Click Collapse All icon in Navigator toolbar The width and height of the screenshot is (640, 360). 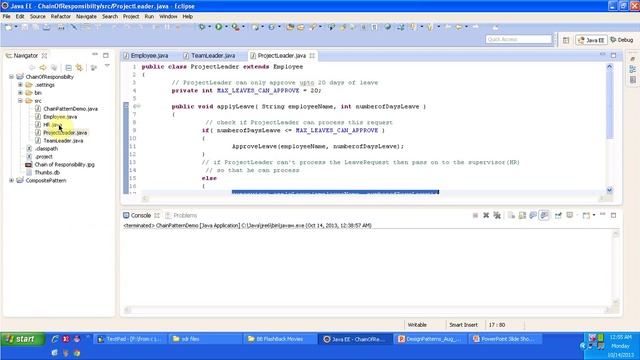click(68, 68)
